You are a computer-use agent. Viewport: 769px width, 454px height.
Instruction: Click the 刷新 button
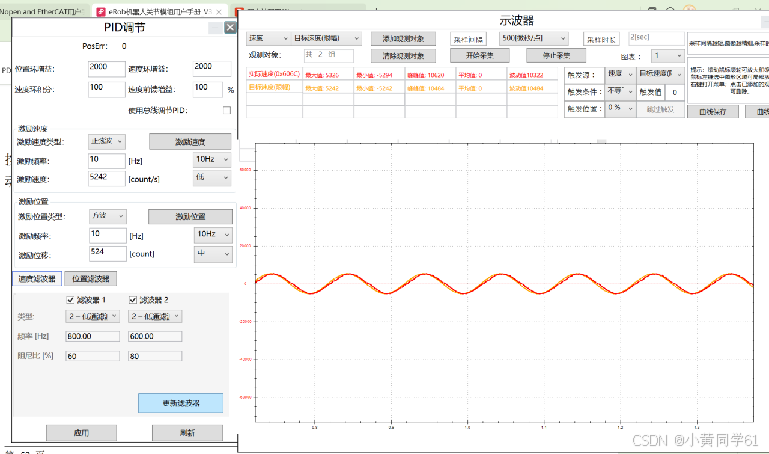187,433
